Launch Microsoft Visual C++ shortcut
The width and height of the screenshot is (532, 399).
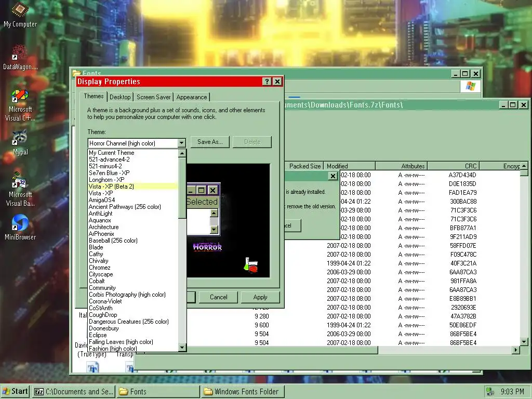click(x=20, y=104)
